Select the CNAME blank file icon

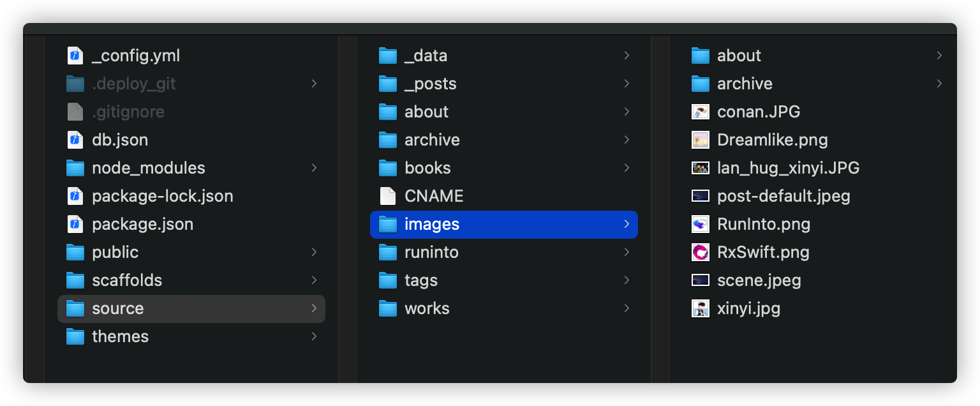[388, 196]
